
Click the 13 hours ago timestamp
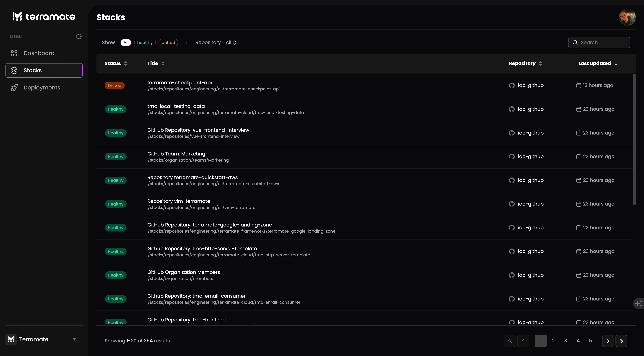point(598,85)
